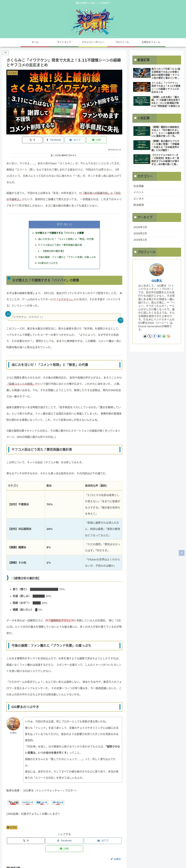
Task: Click the GG夢太 name link in the profile box
Action: point(157,281)
